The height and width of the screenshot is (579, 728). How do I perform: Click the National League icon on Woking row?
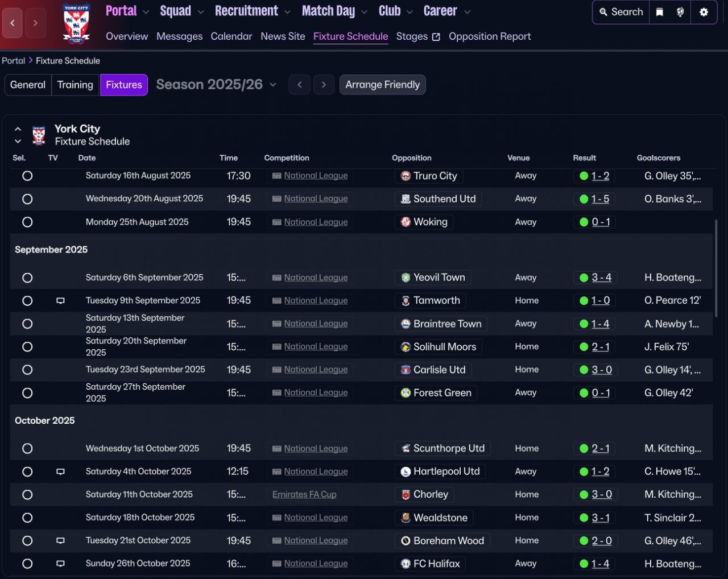[276, 222]
